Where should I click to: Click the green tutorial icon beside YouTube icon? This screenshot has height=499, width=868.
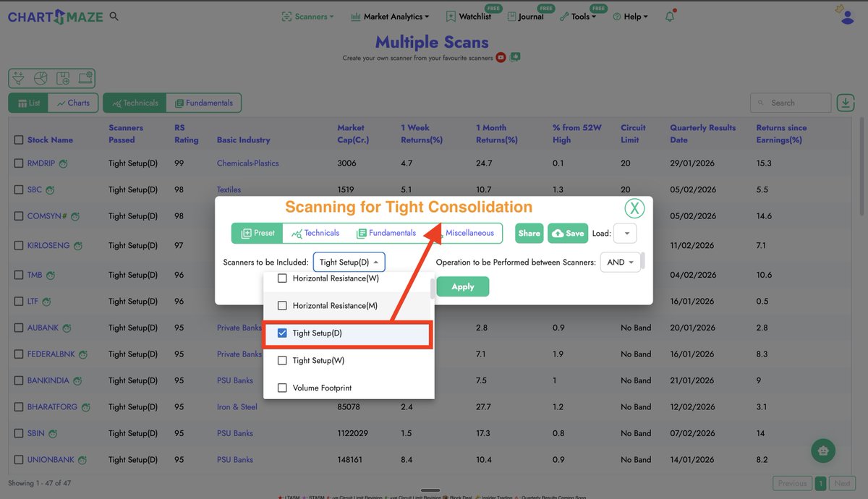514,57
